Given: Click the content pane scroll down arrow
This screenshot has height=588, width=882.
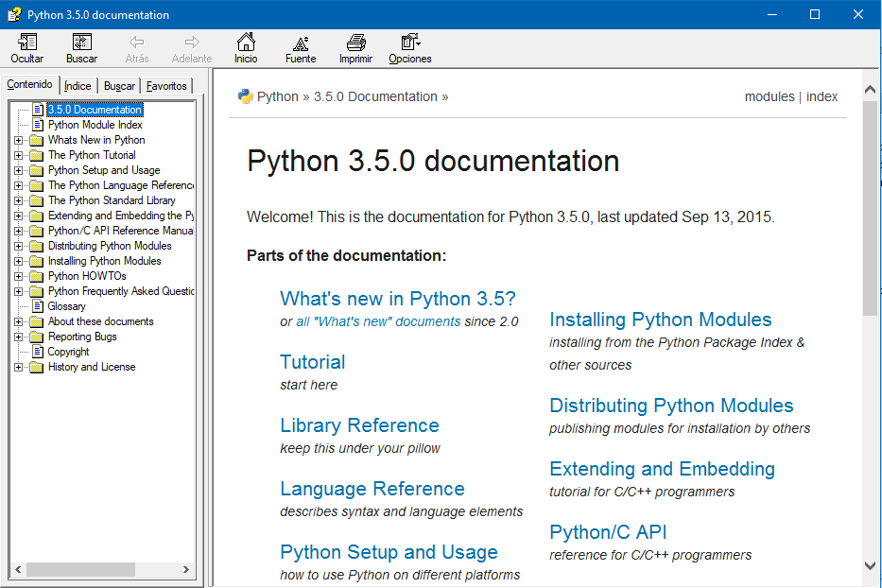Looking at the screenshot, I should point(871,565).
